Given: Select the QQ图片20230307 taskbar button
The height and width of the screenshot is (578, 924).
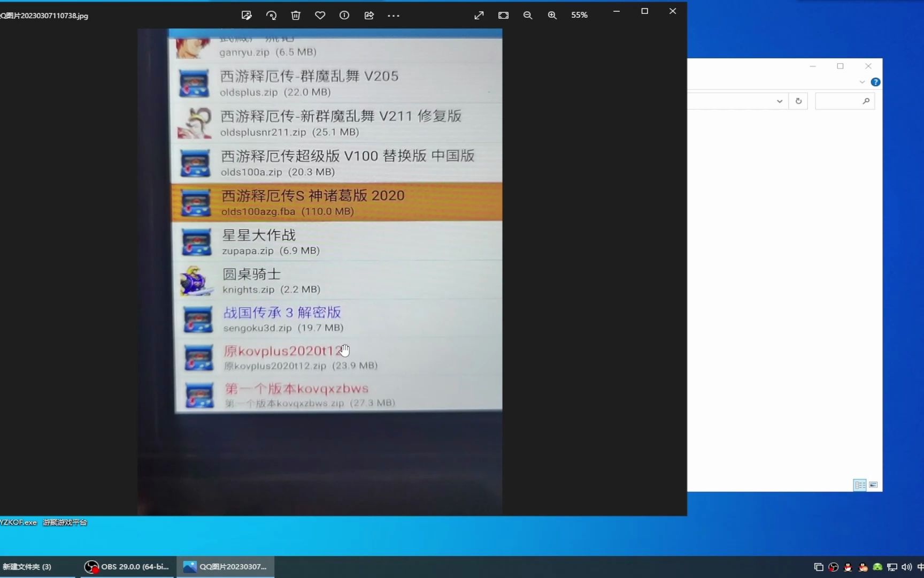Looking at the screenshot, I should (225, 567).
